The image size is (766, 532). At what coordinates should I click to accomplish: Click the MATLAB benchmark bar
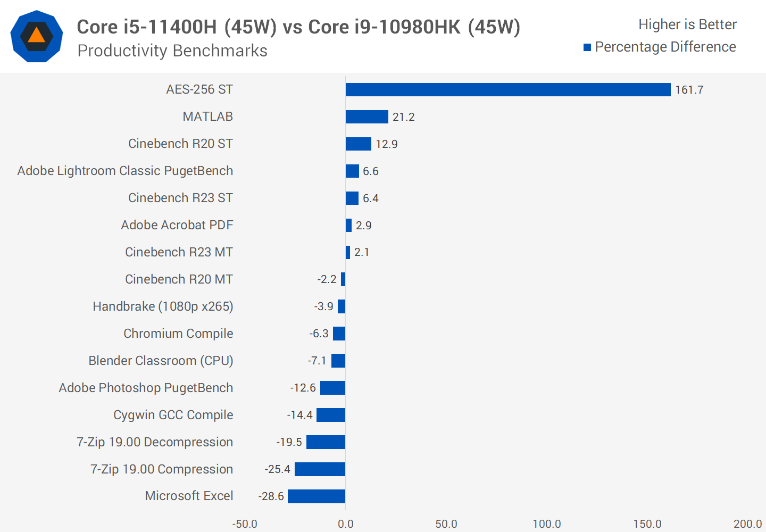click(367, 117)
